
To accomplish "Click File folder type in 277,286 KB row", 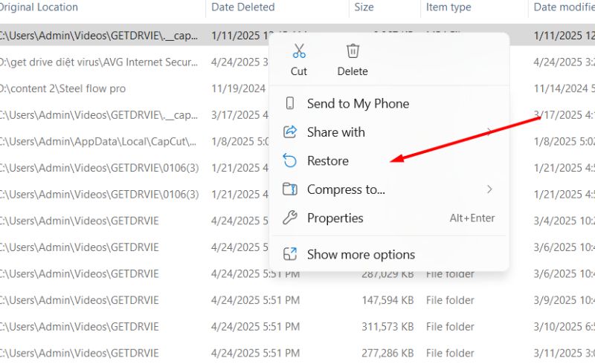I will [450, 353].
